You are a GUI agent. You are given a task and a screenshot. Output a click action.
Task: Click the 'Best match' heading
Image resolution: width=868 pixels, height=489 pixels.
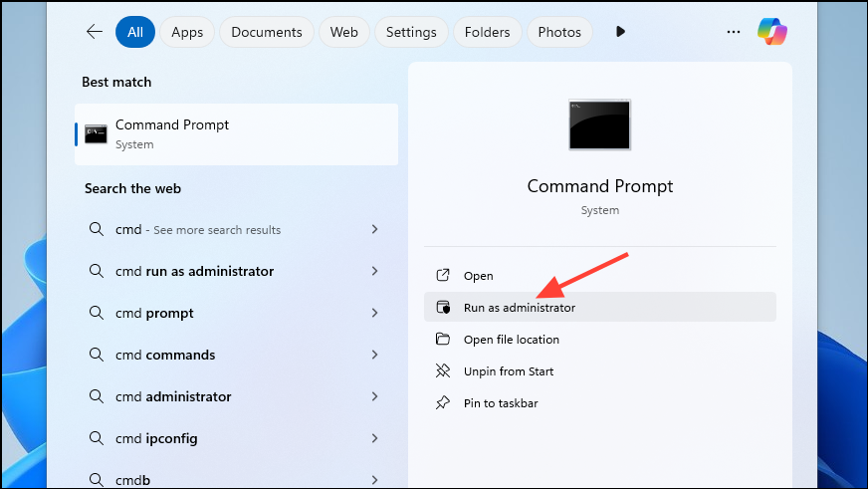point(116,82)
